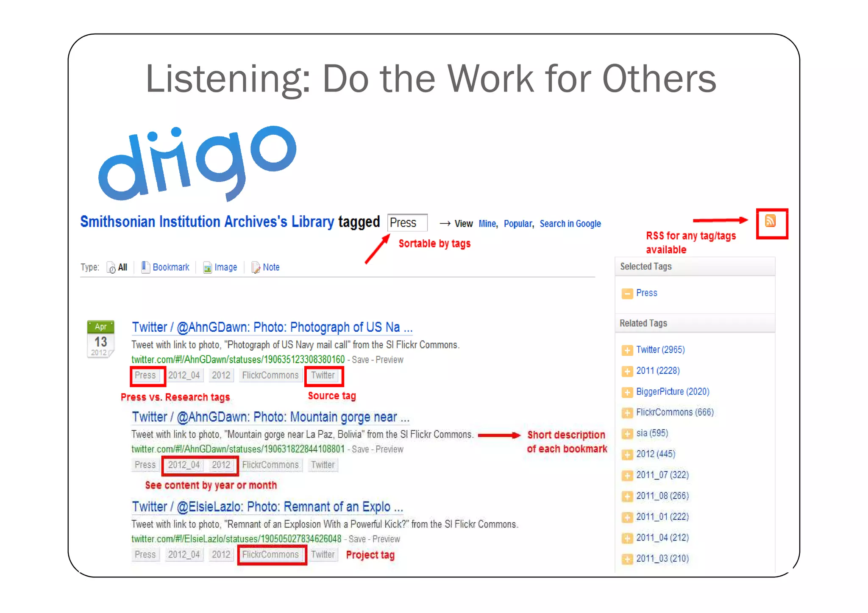Filter by Note type icon
This screenshot has height=613, width=868.
pos(256,267)
